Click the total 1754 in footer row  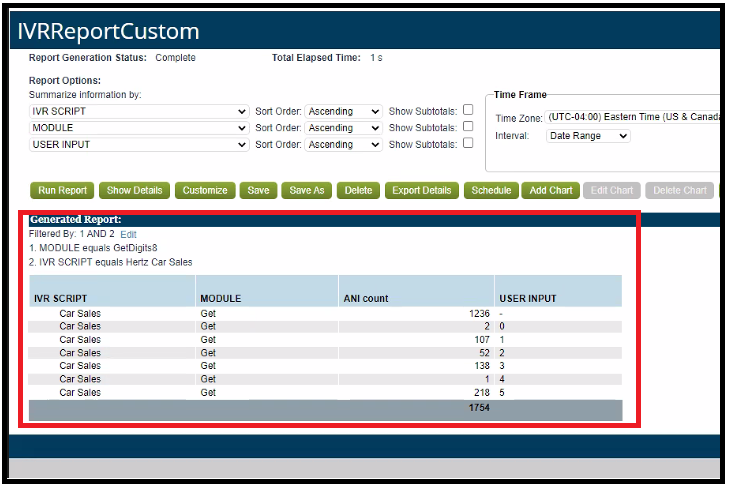(x=479, y=408)
